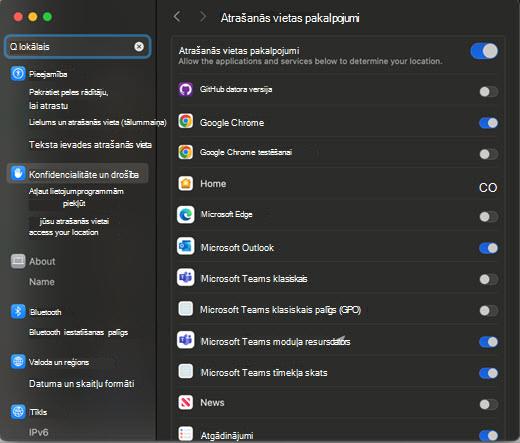Click the Microsoft Outlook app icon
Screen dimensions: 520x443
pyautogui.click(x=185, y=246)
